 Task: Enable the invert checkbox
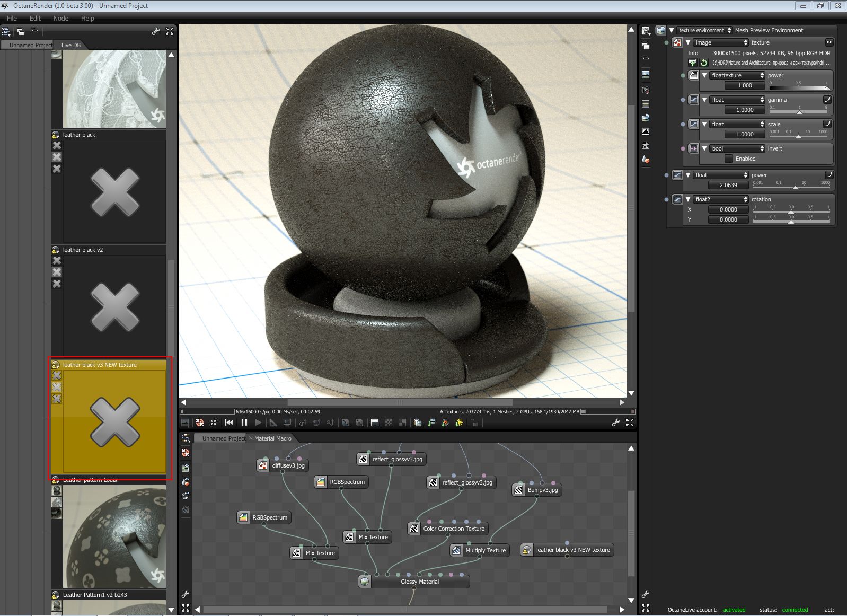pos(729,159)
